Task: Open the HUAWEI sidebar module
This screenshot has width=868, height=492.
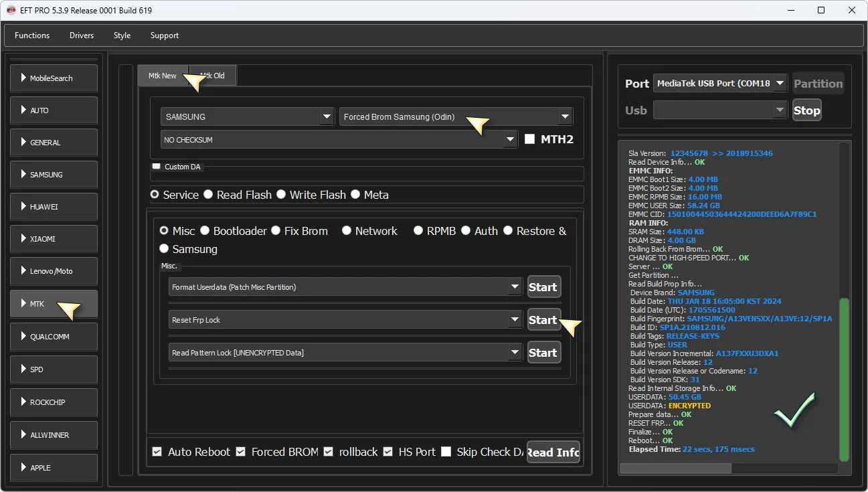Action: (54, 207)
